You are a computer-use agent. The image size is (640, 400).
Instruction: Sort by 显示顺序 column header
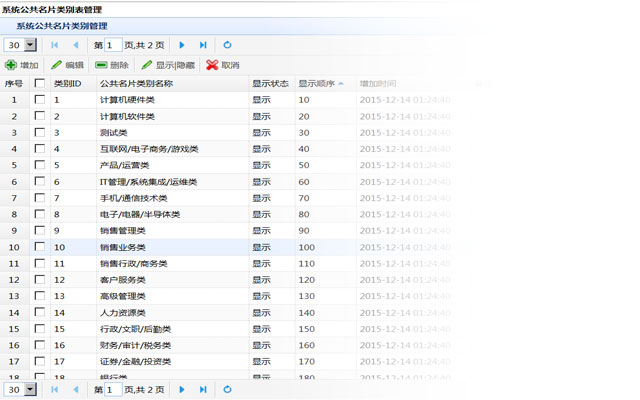point(320,84)
